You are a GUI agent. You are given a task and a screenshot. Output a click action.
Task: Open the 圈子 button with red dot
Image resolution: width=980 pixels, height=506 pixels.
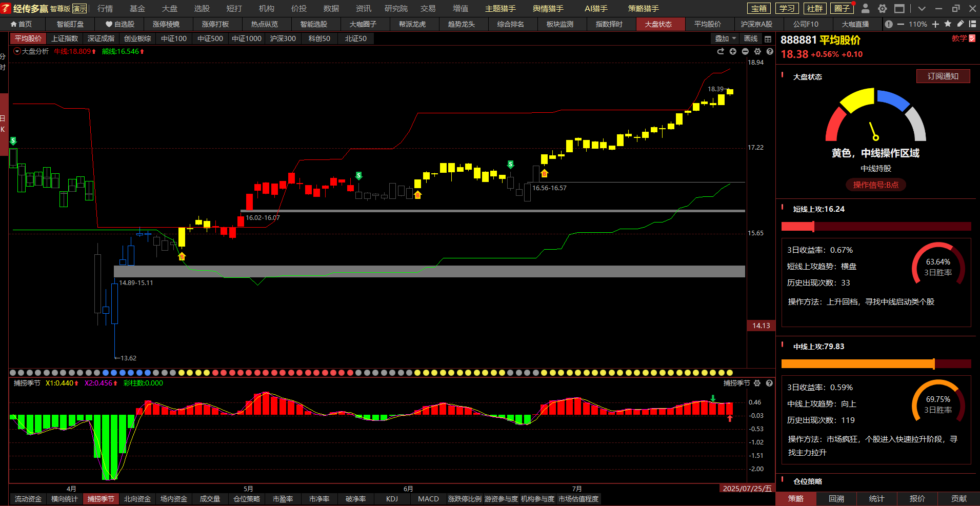coord(842,8)
